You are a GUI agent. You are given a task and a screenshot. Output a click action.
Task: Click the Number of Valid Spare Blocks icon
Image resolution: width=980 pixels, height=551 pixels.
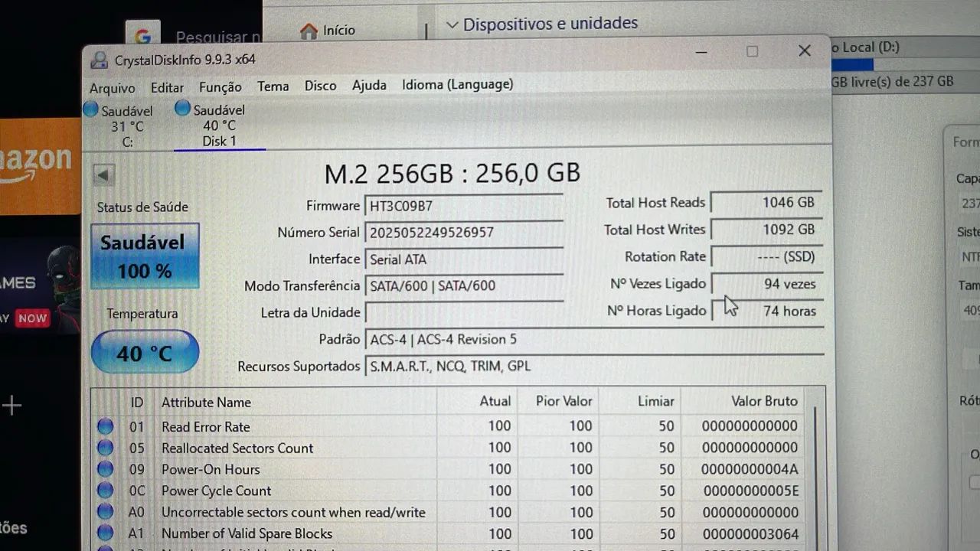tap(105, 533)
